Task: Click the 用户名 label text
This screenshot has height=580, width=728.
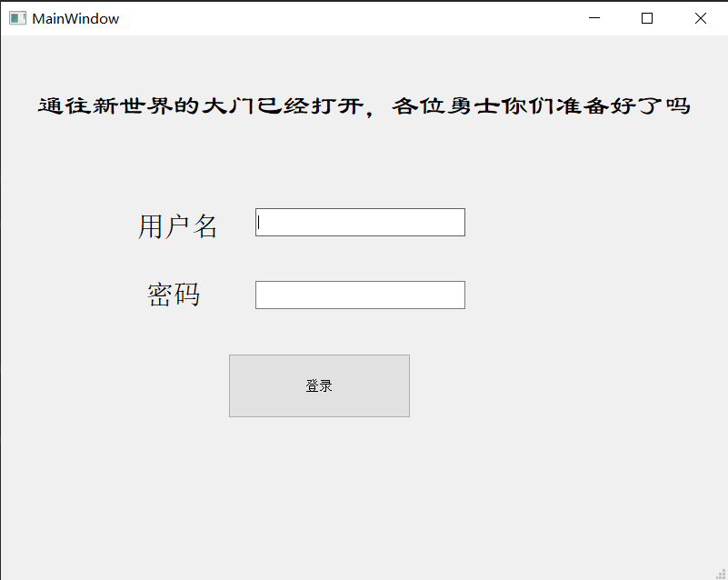Action: 178,226
